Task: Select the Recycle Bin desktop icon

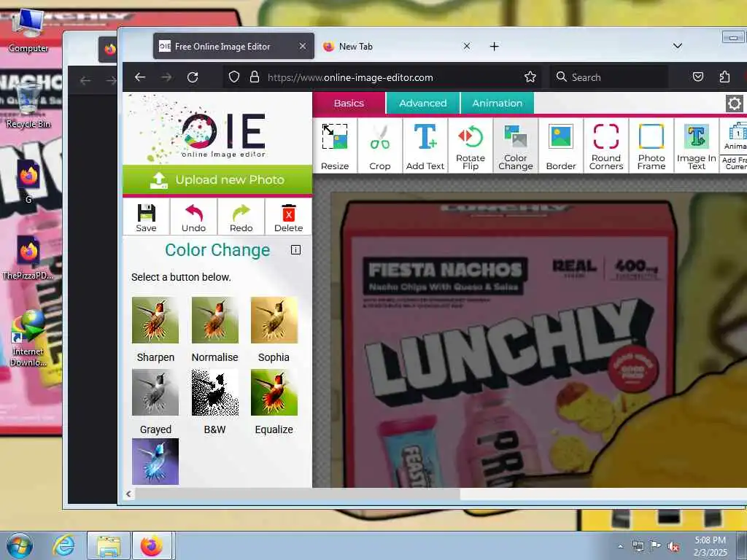Action: (x=28, y=105)
